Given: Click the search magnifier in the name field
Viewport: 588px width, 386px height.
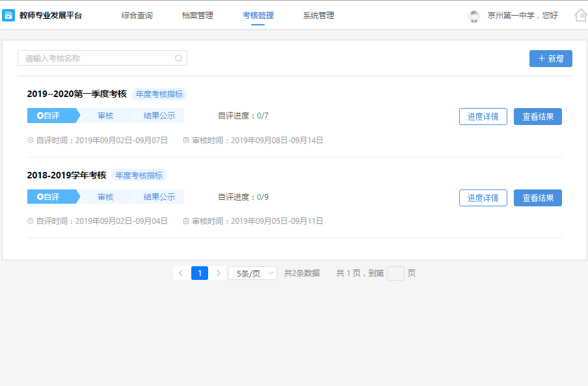Looking at the screenshot, I should click(178, 58).
